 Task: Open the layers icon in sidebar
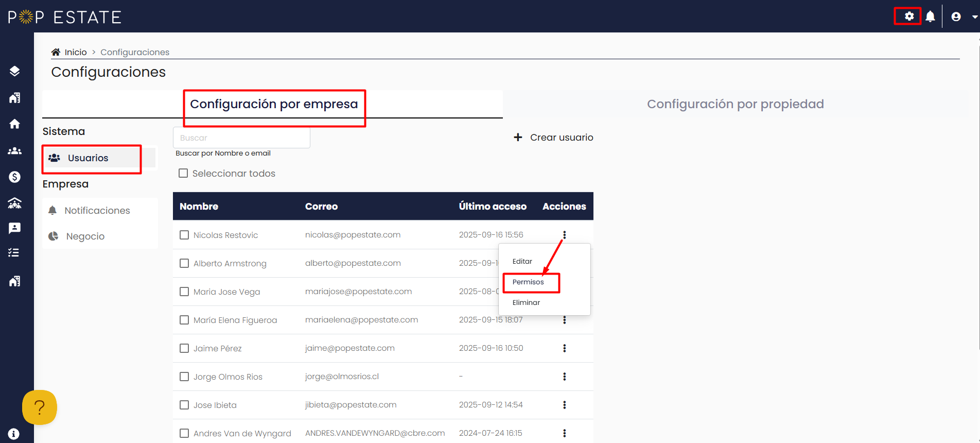coord(14,71)
